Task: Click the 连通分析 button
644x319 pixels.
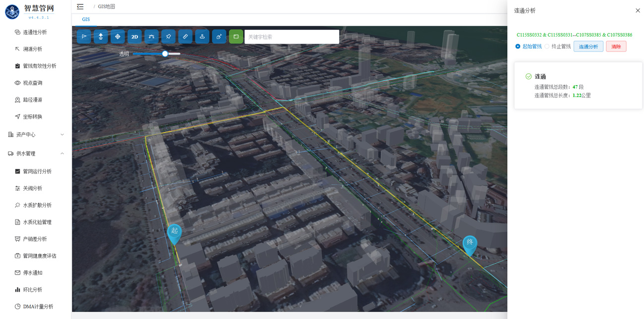Action: point(588,47)
